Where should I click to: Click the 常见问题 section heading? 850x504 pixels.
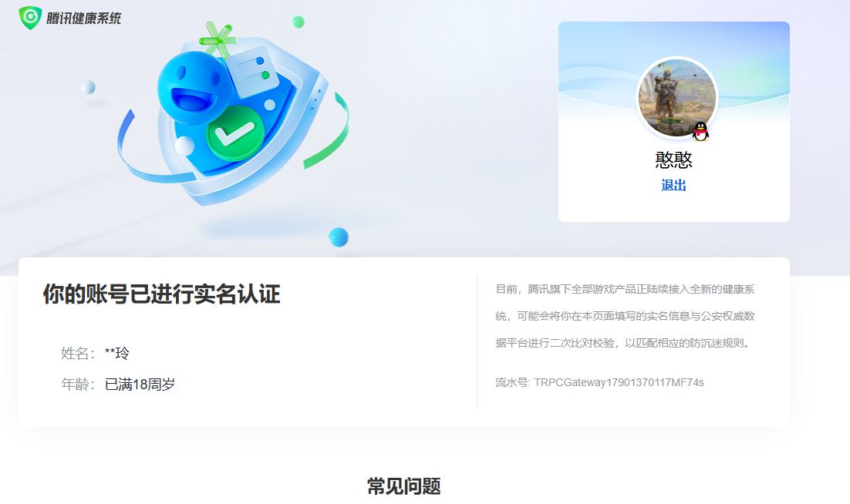(x=404, y=486)
